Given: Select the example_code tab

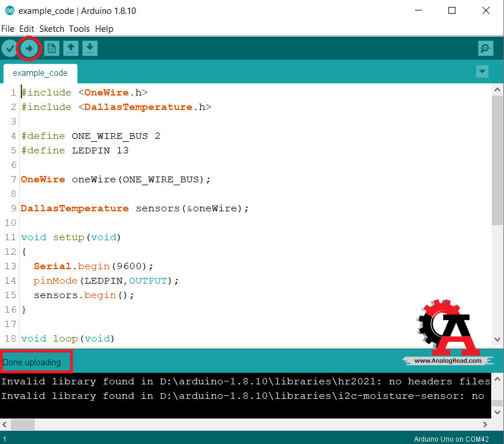Looking at the screenshot, I should [40, 74].
